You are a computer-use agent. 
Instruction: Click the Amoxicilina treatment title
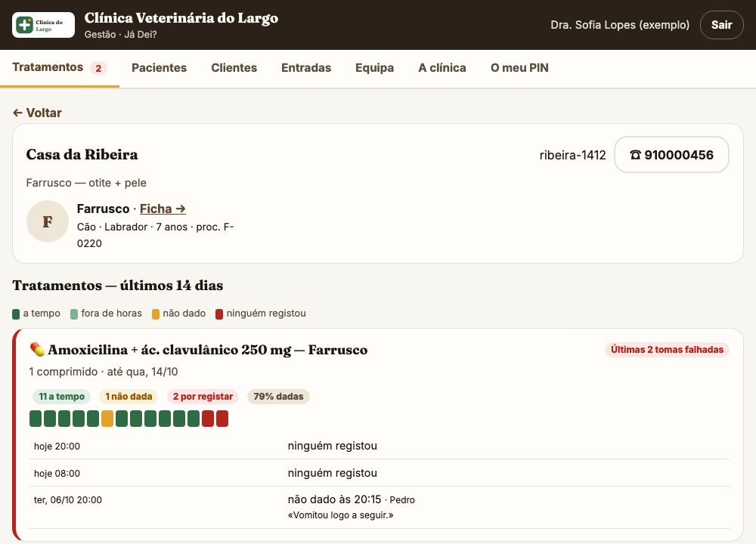click(208, 350)
